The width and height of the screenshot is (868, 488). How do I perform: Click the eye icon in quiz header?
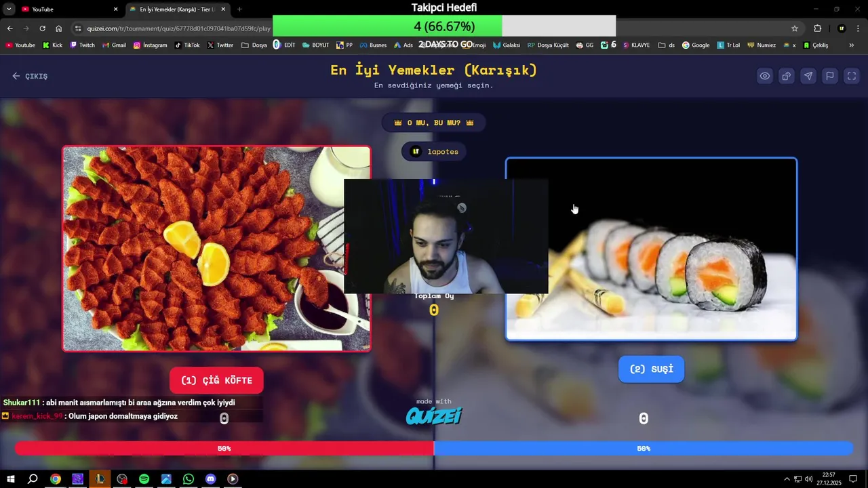pos(765,76)
